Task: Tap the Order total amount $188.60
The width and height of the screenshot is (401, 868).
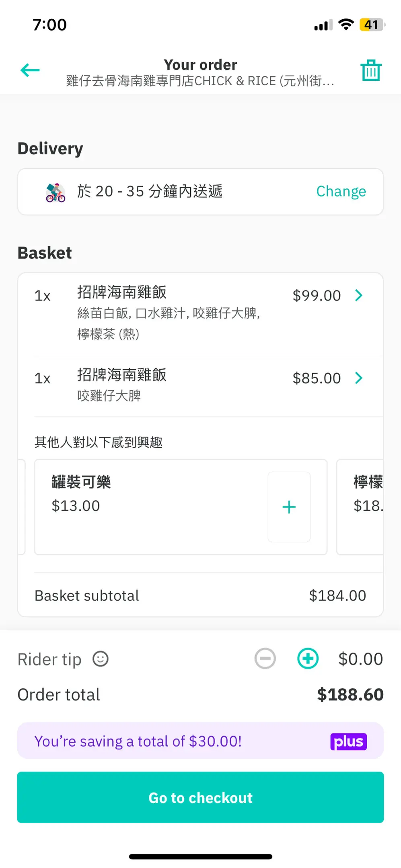Action: [x=350, y=695]
